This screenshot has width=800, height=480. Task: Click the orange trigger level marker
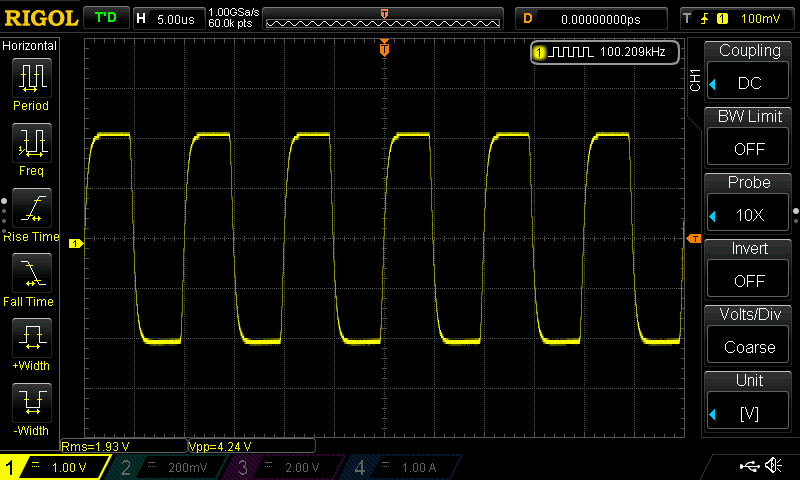click(693, 238)
